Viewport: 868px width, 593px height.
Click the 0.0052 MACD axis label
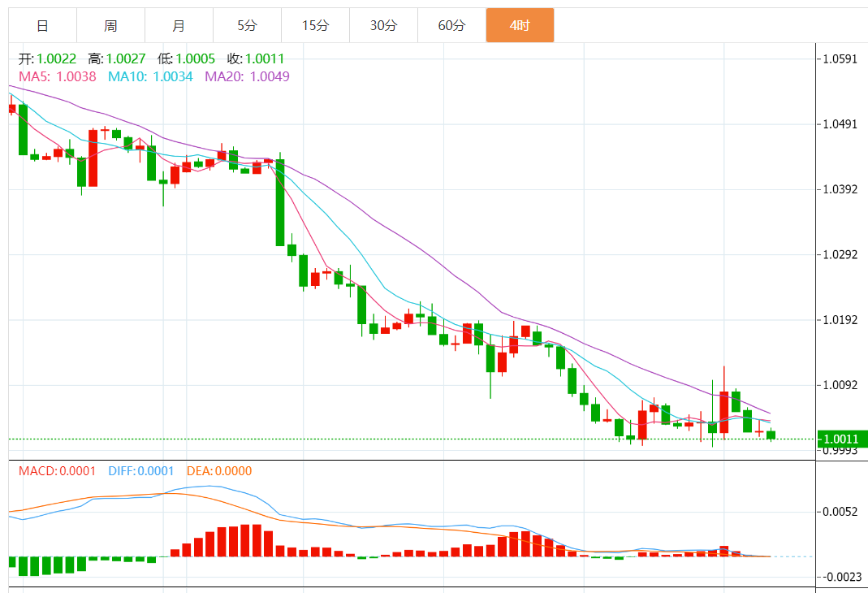840,512
